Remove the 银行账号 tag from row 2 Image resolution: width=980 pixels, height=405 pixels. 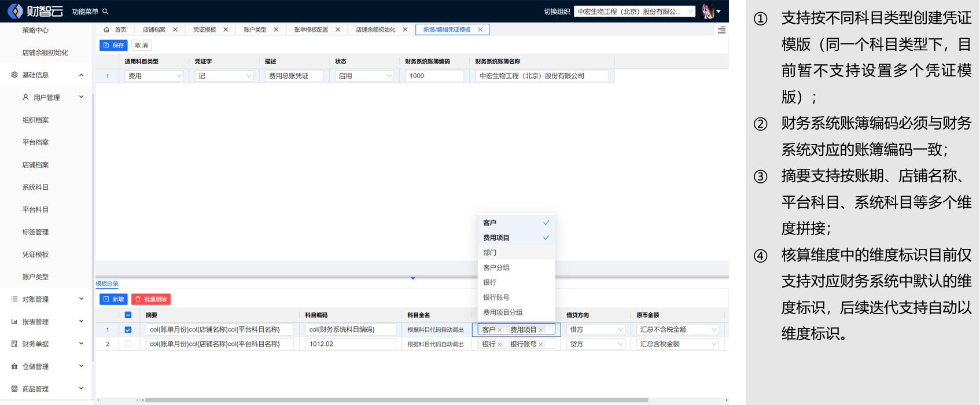click(541, 344)
